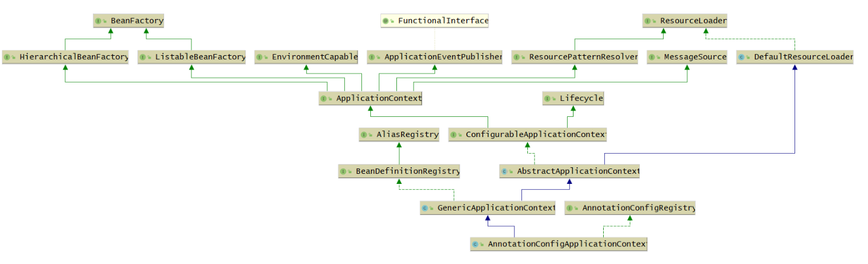This screenshot has height=264, width=868.
Task: Click the AbstractApplicationContext node
Action: [x=570, y=171]
